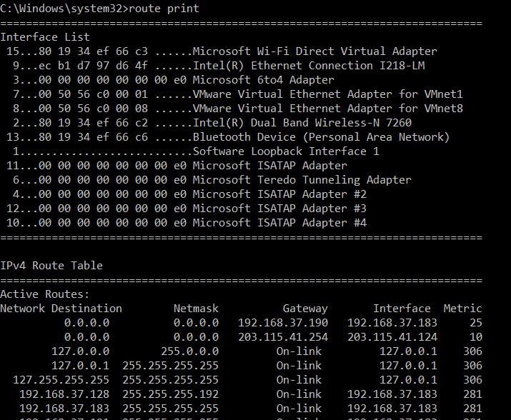Click the Microsoft ISATAP Adapter #4 entry
511x420 pixels.
[279, 223]
